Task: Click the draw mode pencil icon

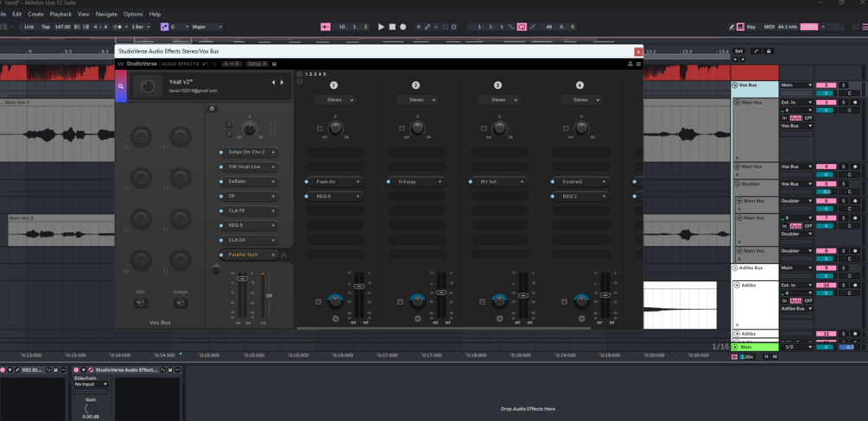Action: pyautogui.click(x=732, y=27)
